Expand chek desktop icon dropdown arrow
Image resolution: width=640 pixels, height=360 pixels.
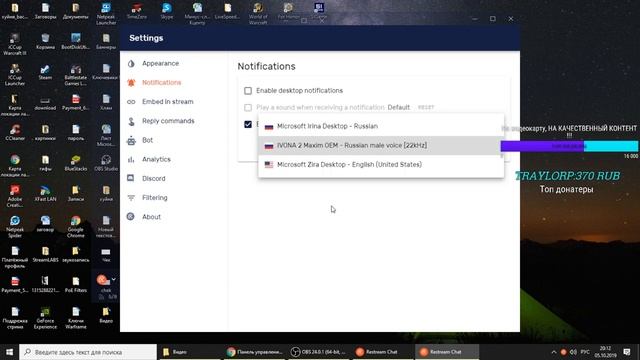coord(113,280)
